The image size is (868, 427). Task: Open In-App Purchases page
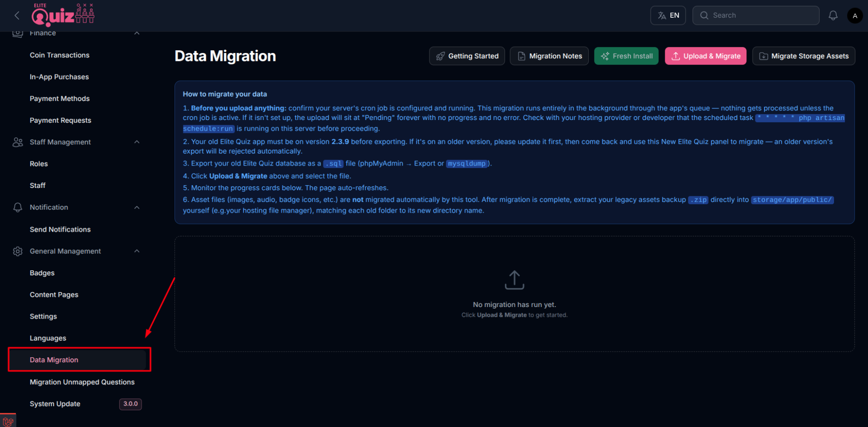[x=59, y=77]
